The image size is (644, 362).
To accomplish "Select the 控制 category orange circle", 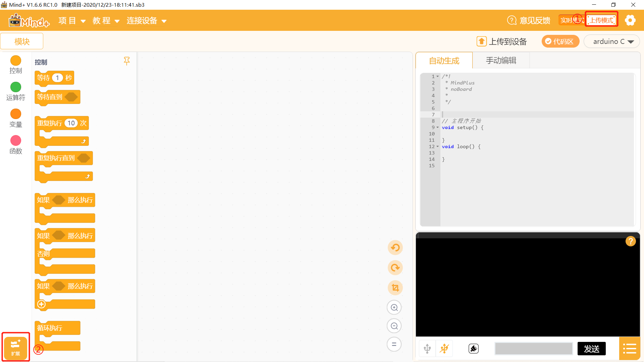I will (16, 61).
